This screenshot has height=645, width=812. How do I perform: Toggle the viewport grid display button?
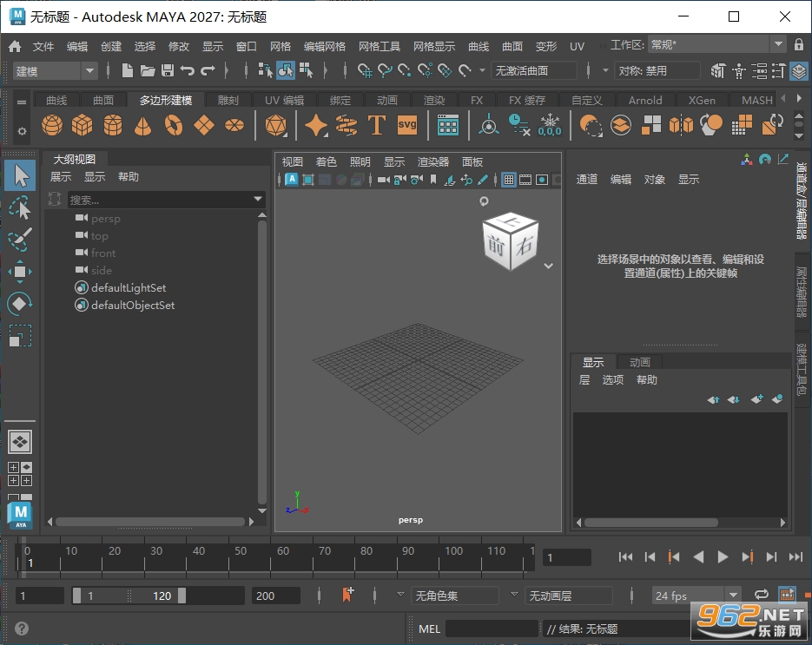click(509, 180)
